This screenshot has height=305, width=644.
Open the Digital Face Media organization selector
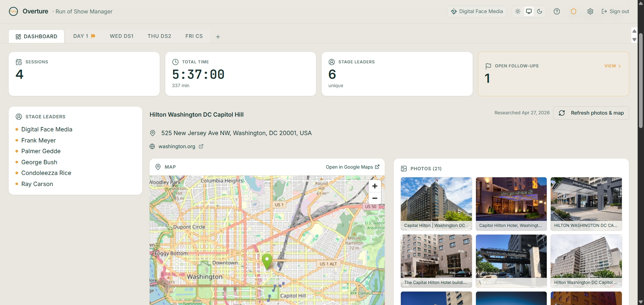click(477, 11)
